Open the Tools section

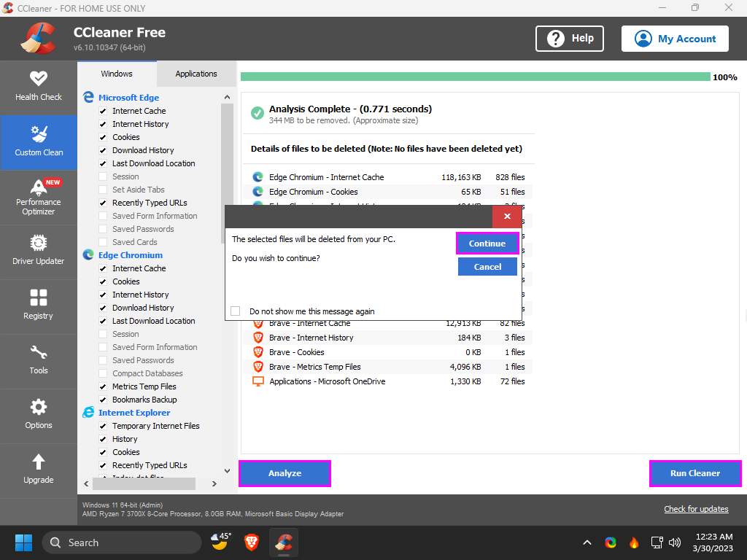pos(39,362)
